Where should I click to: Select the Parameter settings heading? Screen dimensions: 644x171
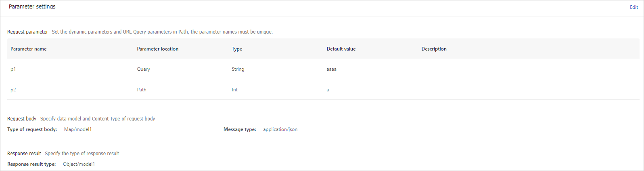click(x=32, y=7)
